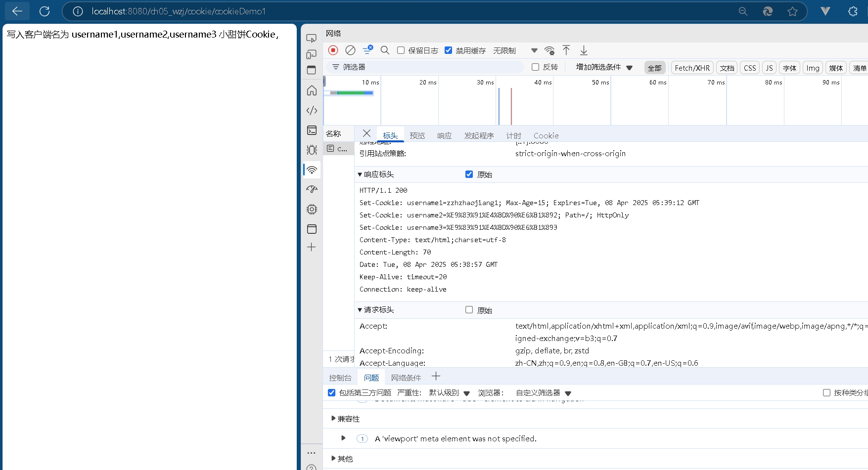Select the Fetch/XHR filter button
Viewport: 868px width, 470px height.
692,68
